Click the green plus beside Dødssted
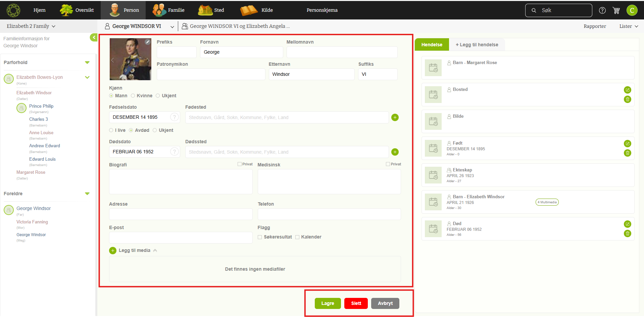This screenshot has height=317, width=644. point(395,152)
